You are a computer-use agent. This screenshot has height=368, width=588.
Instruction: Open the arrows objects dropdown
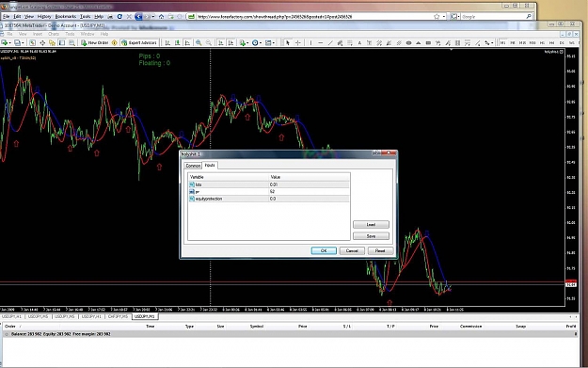(x=488, y=42)
